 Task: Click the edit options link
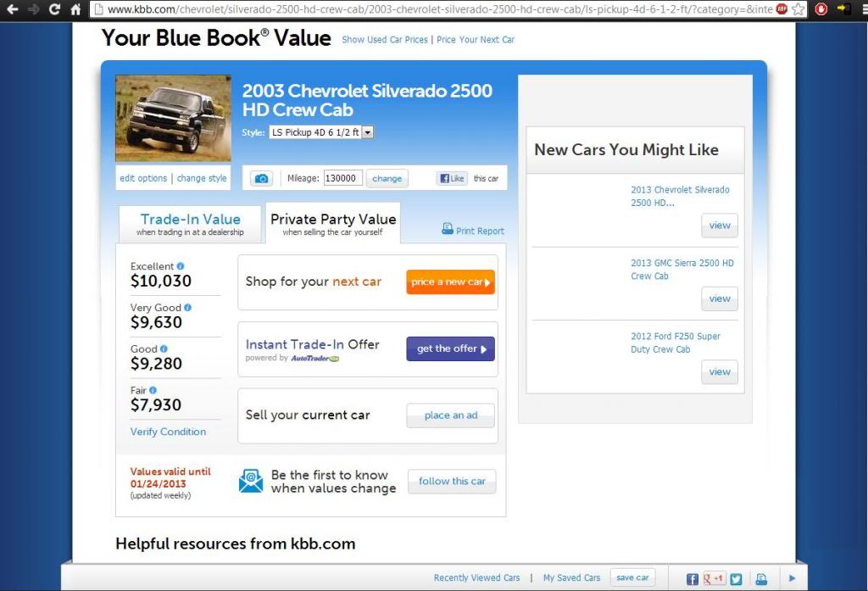(x=143, y=178)
